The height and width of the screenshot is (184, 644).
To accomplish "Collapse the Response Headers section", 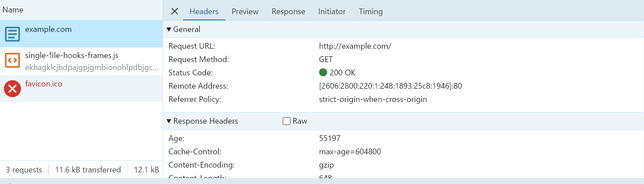I will point(169,121).
